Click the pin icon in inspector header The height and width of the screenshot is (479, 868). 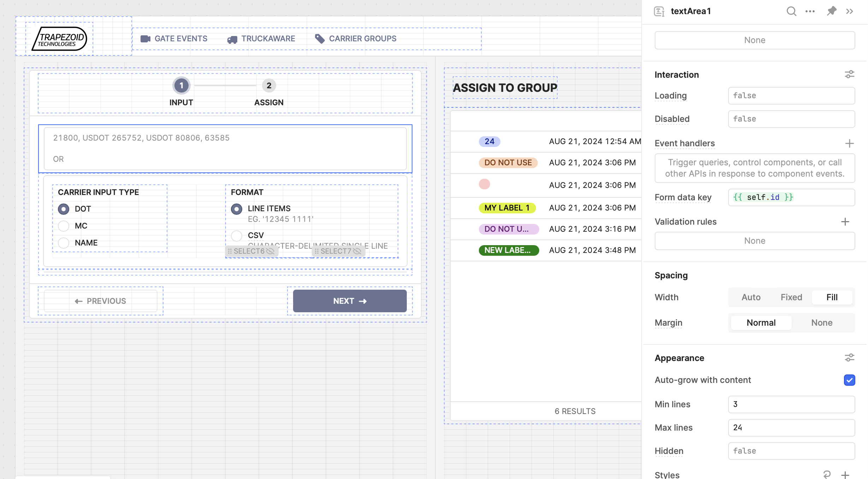click(x=832, y=11)
